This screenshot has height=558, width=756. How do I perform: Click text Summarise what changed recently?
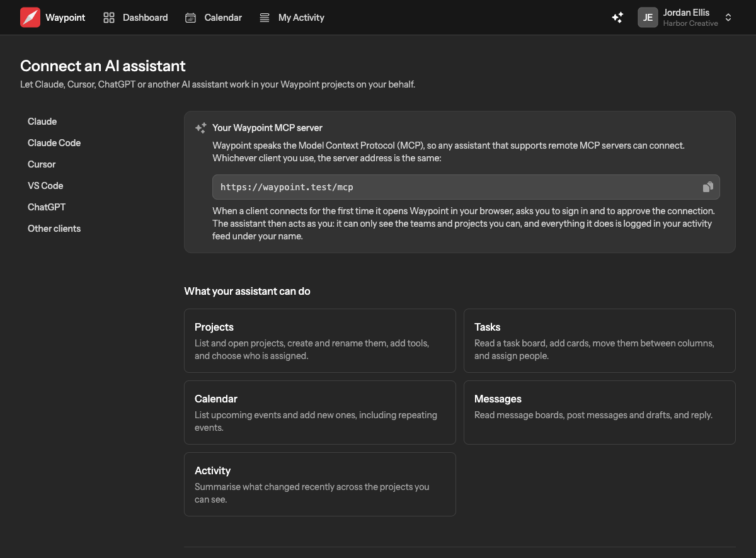pyautogui.click(x=312, y=493)
